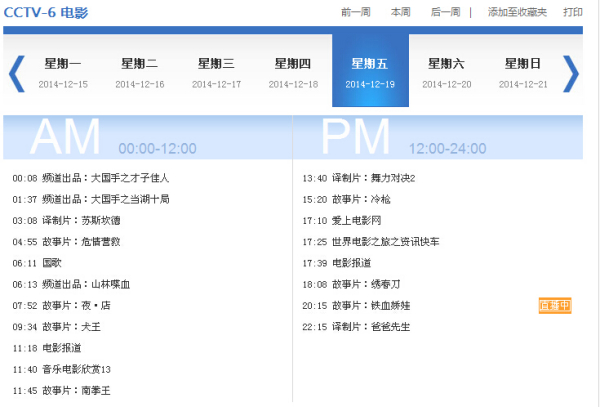This screenshot has height=407, width=600.
Task: Select the 星期二 2014-12-16 tab
Action: pyautogui.click(x=140, y=73)
